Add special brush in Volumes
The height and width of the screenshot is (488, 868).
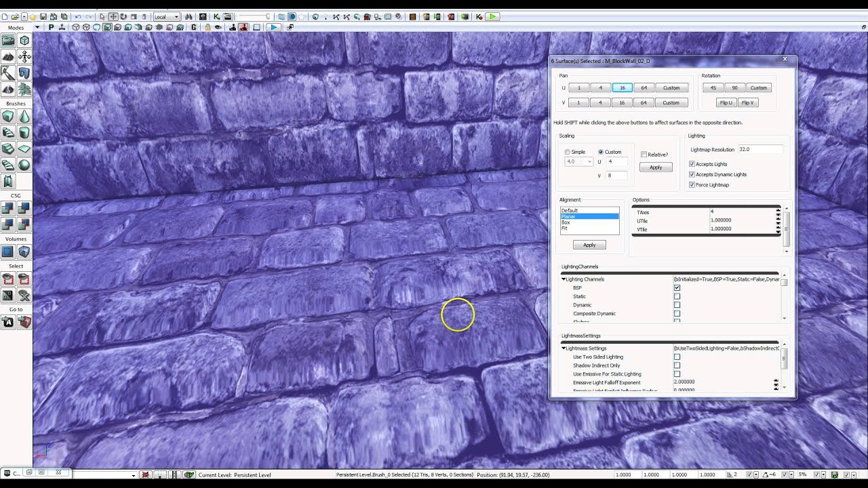point(8,252)
